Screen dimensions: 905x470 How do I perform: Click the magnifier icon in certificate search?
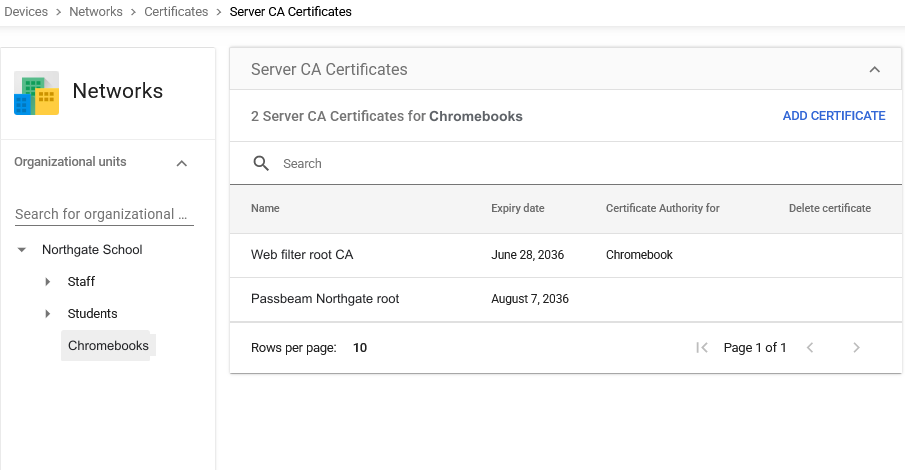pyautogui.click(x=261, y=163)
